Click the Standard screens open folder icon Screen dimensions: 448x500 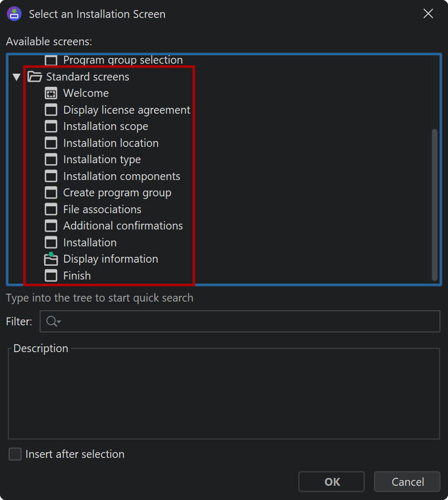coord(35,77)
